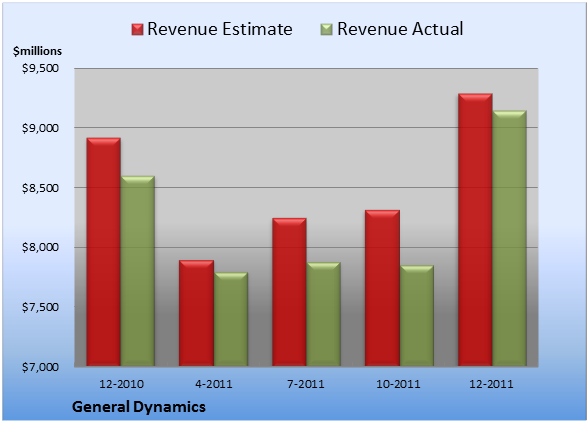This screenshot has height=422, width=588.
Task: Select the red estimate bar for 10-2011
Action: click(x=382, y=288)
